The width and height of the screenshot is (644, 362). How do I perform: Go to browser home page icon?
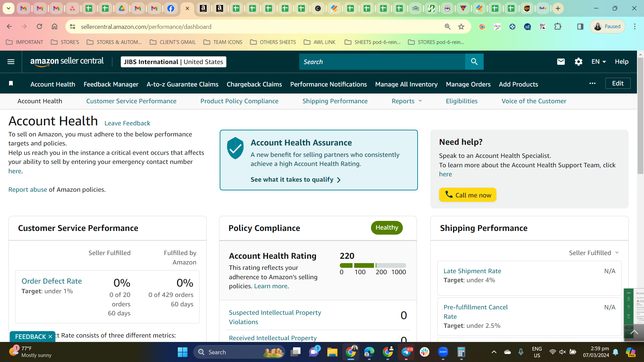[x=54, y=26]
